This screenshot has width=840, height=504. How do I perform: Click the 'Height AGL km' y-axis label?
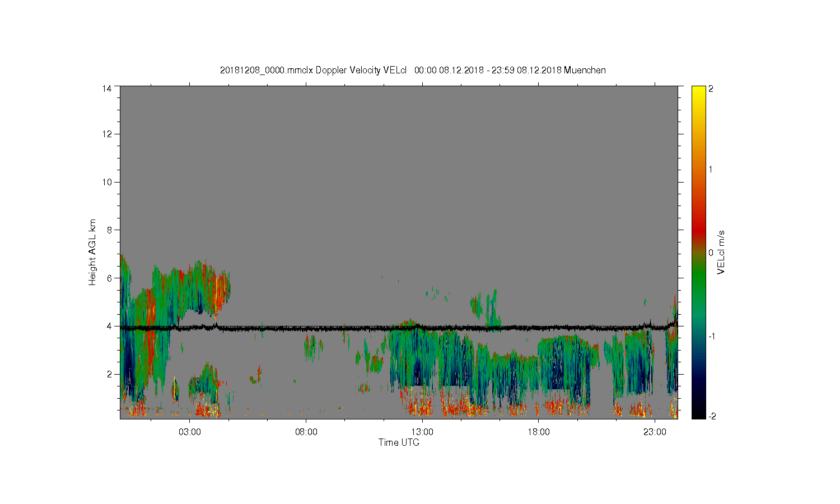(92, 252)
